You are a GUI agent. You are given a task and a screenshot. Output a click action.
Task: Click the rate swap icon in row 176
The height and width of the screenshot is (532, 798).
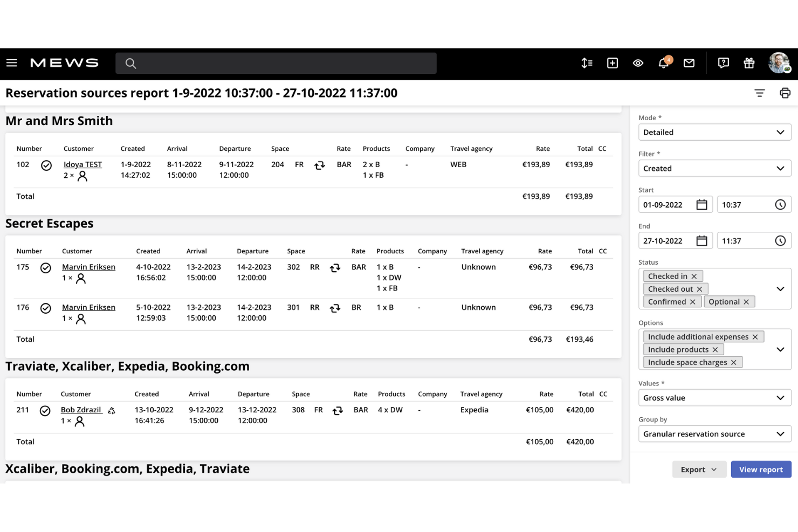(x=335, y=308)
